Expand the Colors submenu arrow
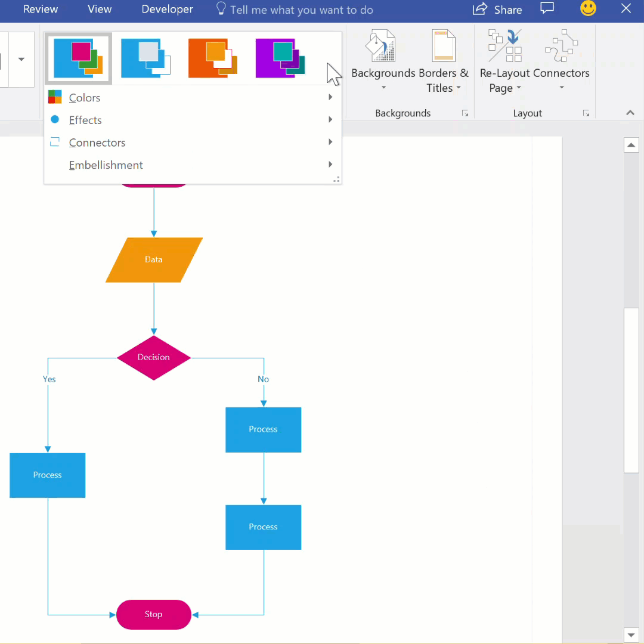 (x=330, y=97)
